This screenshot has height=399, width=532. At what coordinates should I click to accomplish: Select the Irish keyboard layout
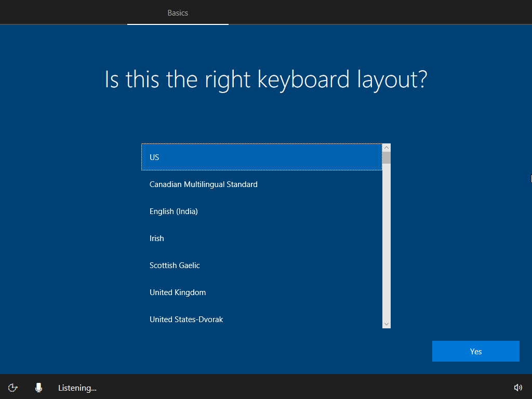pyautogui.click(x=262, y=238)
